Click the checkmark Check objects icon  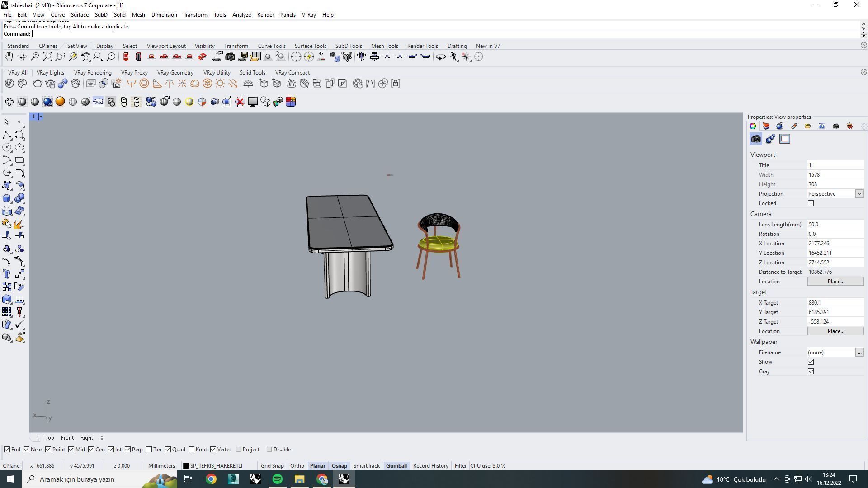click(19, 324)
